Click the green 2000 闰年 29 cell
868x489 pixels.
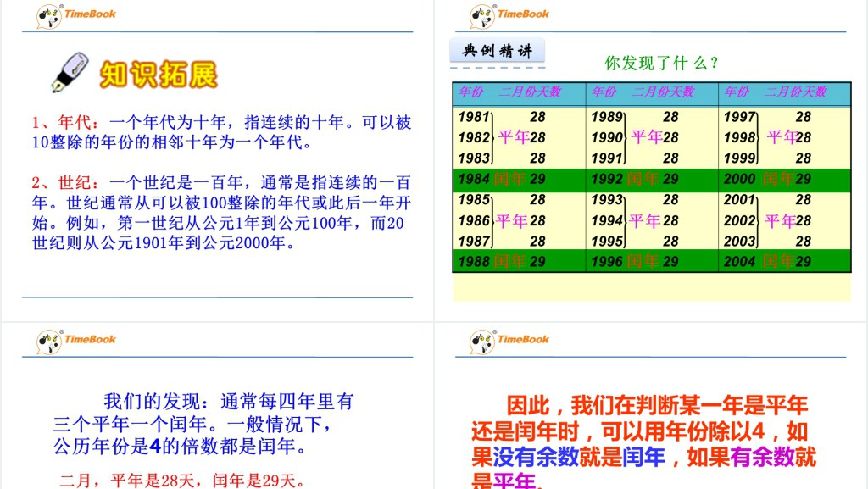[783, 179]
